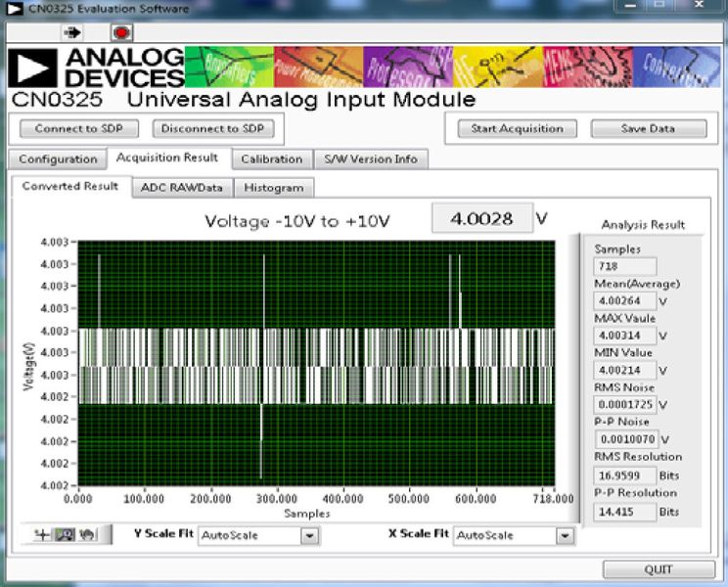This screenshot has width=728, height=587.
Task: Select the Converted Result sub-tab
Action: pyautogui.click(x=70, y=186)
